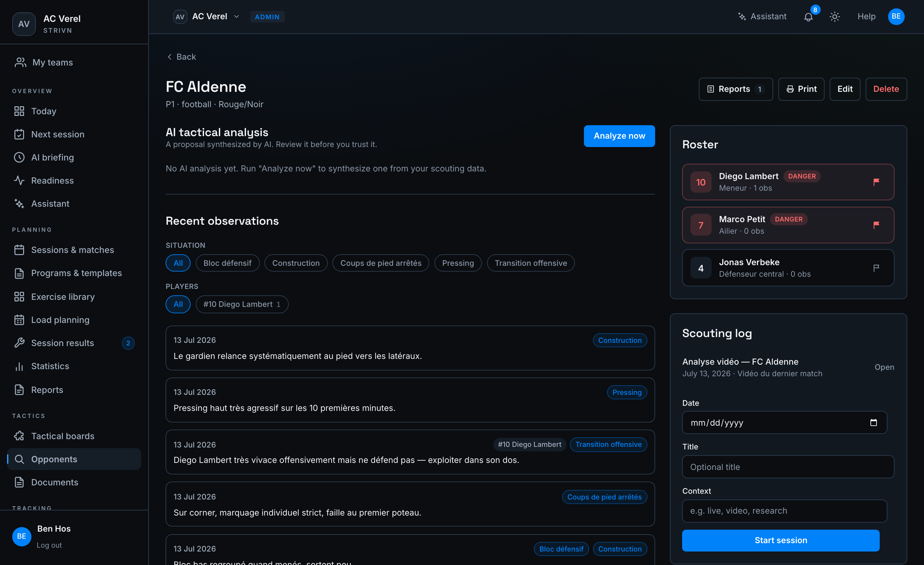Select All players filter

[178, 304]
